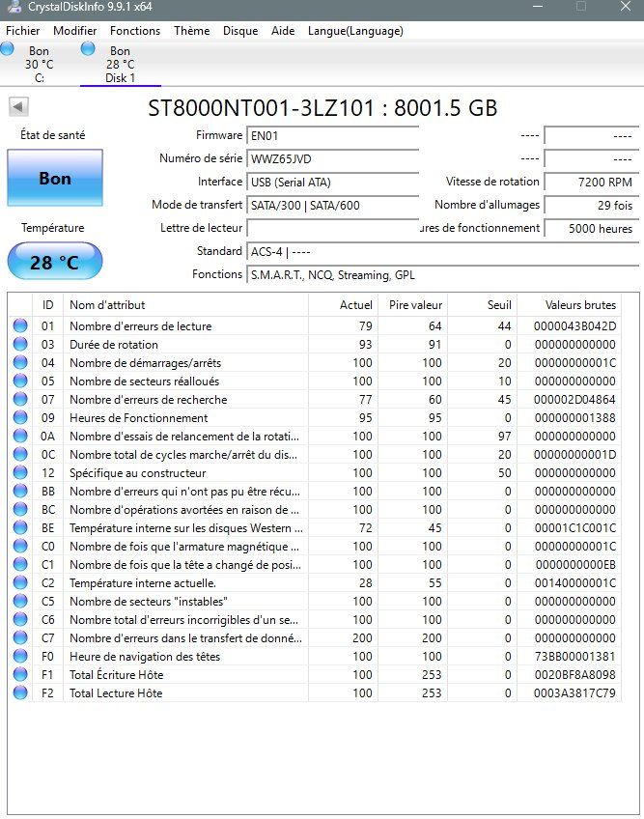This screenshot has height=819, width=644.
Task: Click the status icon of attribute 01
Action: [20, 325]
